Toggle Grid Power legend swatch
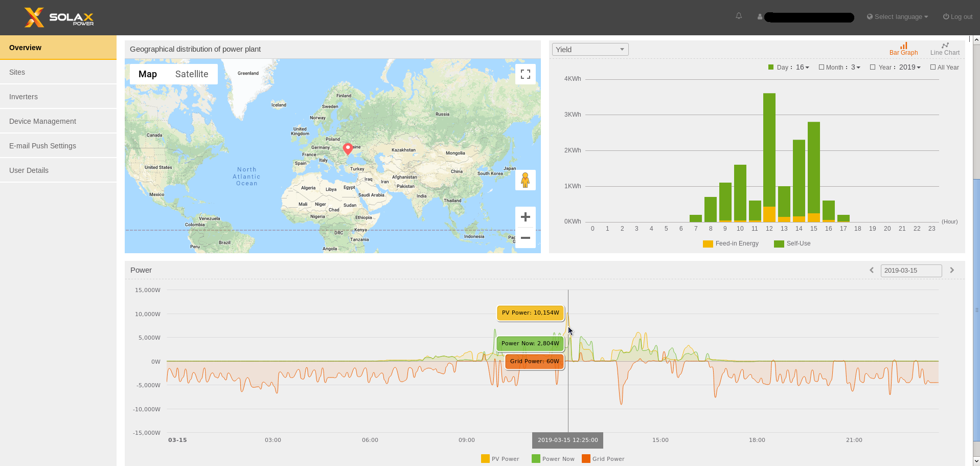The height and width of the screenshot is (466, 980). point(586,459)
